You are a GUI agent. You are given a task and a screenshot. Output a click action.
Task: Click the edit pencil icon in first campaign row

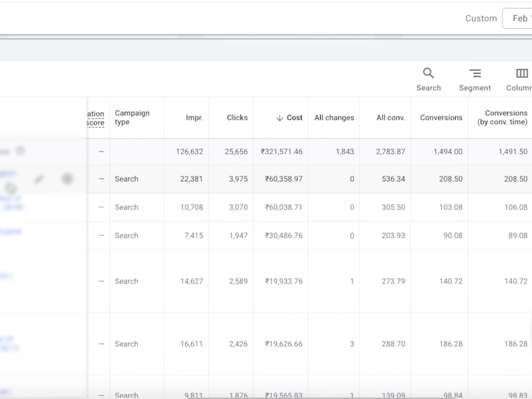click(39, 179)
